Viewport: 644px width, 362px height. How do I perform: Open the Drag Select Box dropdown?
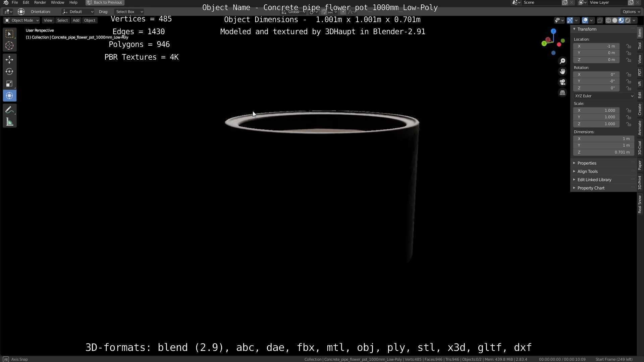pyautogui.click(x=129, y=12)
